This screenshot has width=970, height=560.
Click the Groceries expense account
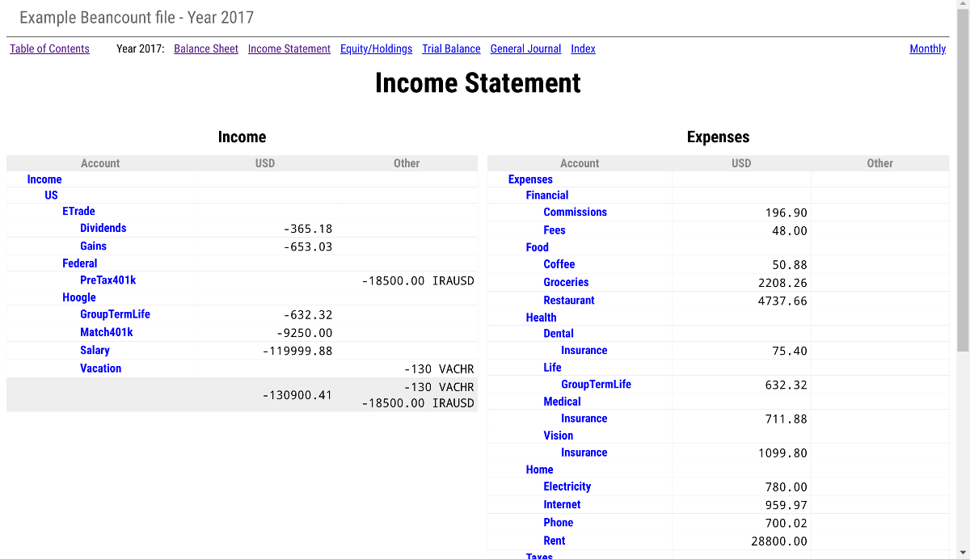[566, 282]
